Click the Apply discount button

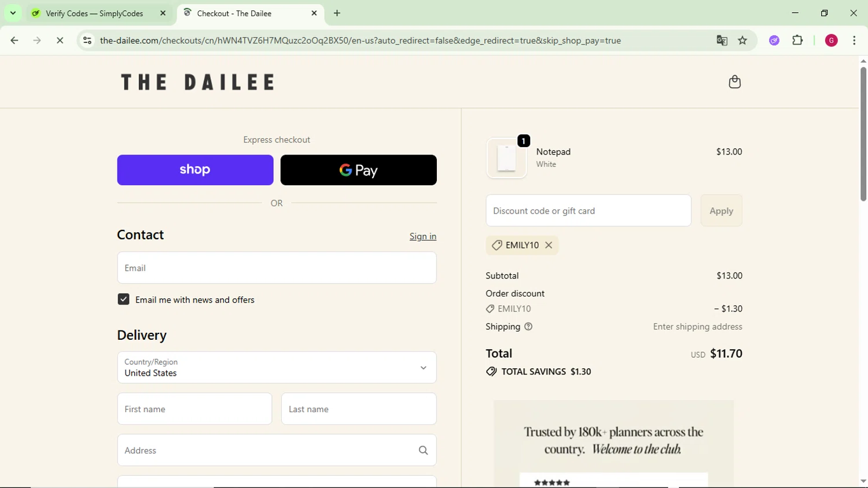click(x=721, y=211)
